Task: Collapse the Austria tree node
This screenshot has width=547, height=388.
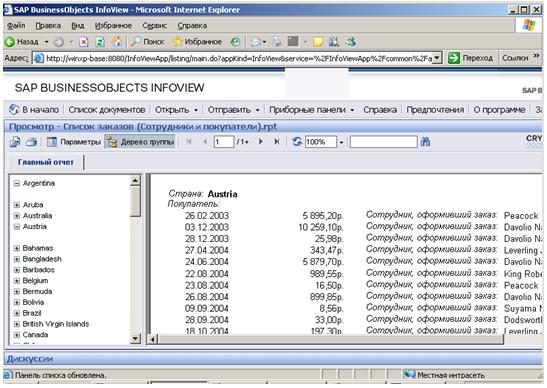Action: click(16, 227)
